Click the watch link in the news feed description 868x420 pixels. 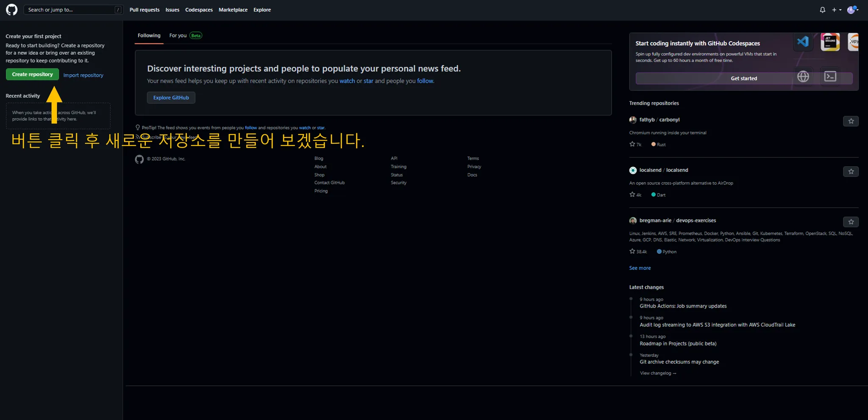tap(347, 81)
